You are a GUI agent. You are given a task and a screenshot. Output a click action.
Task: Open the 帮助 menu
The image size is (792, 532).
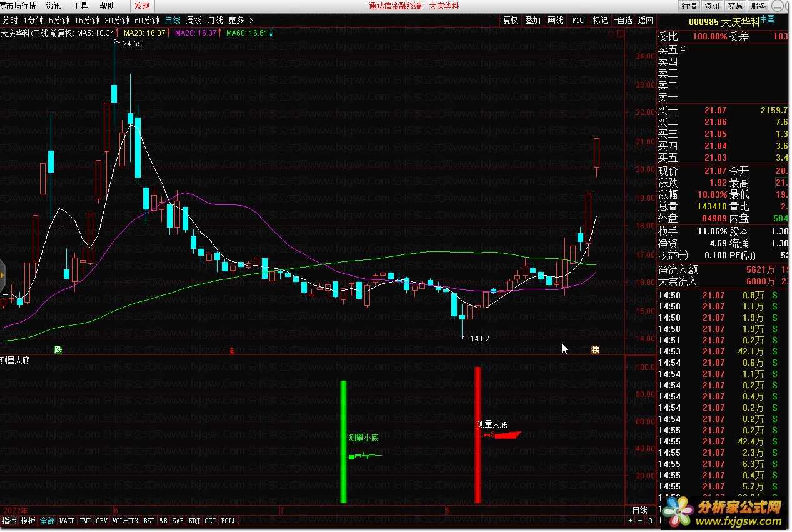[107, 6]
